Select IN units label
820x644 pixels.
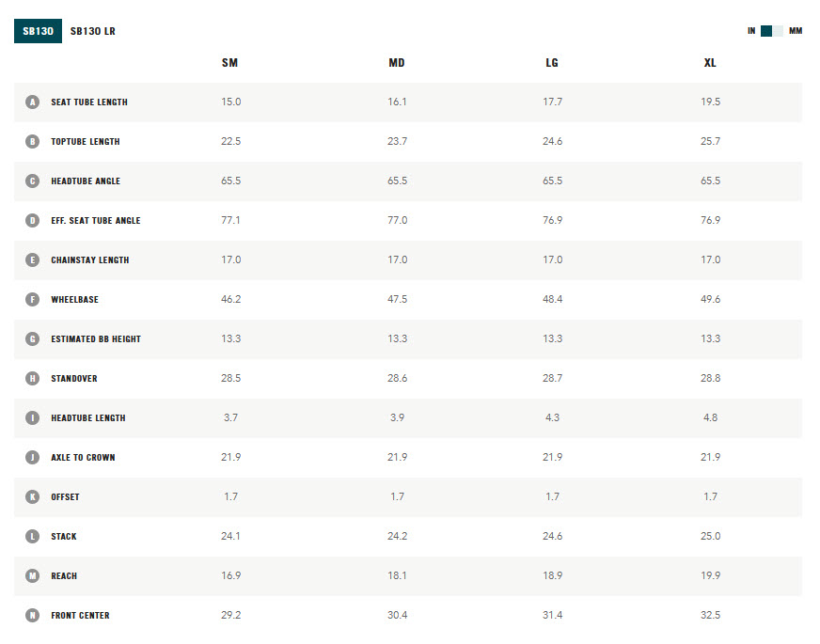tap(751, 31)
